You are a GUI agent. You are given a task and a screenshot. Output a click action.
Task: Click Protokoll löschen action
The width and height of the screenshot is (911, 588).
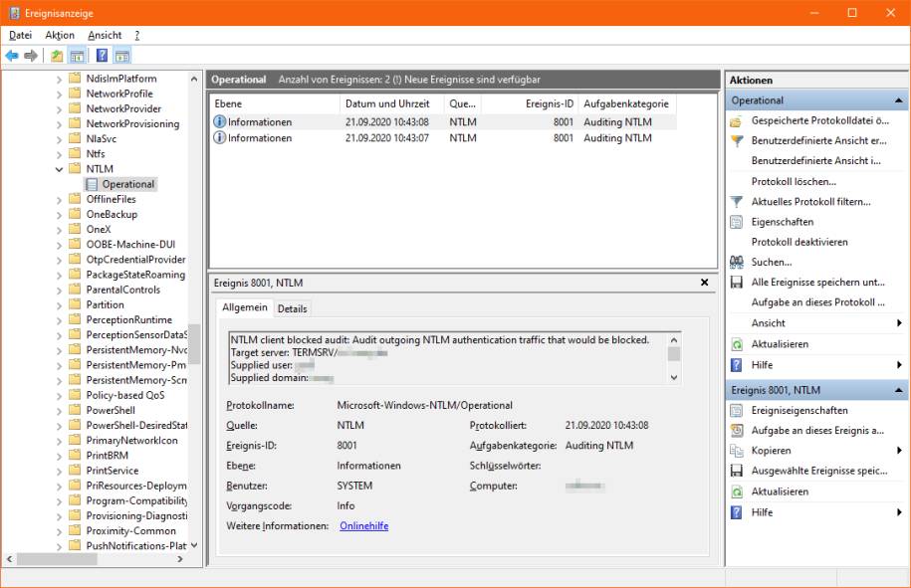tap(794, 182)
